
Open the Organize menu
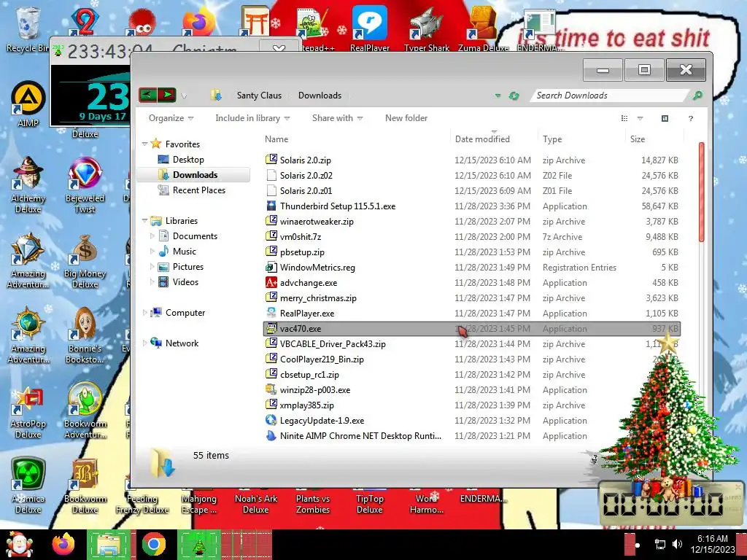[171, 118]
